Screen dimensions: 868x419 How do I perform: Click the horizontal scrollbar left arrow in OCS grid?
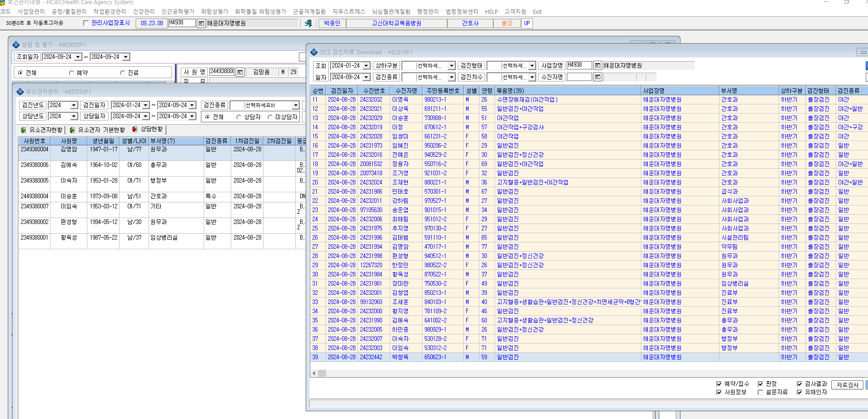(x=314, y=373)
